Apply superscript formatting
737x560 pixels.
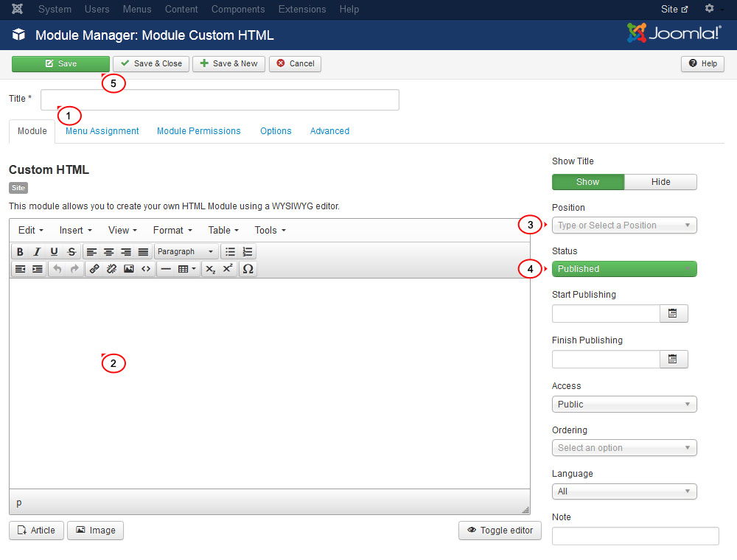[228, 269]
